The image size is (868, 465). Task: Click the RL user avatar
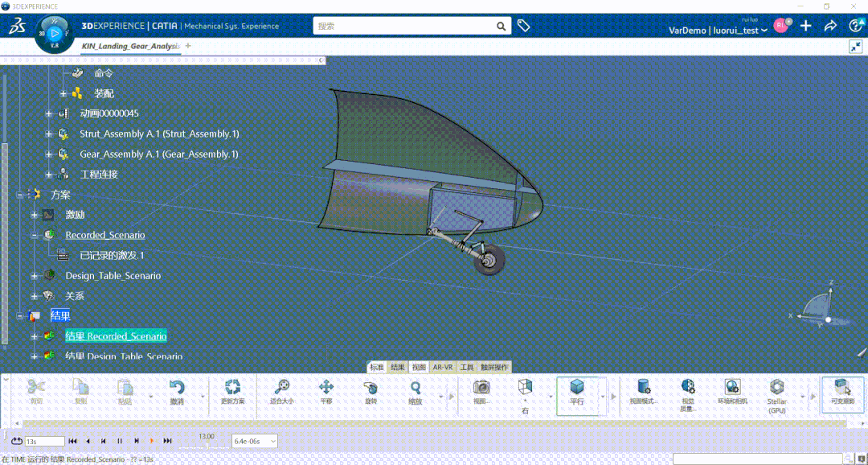(x=780, y=26)
